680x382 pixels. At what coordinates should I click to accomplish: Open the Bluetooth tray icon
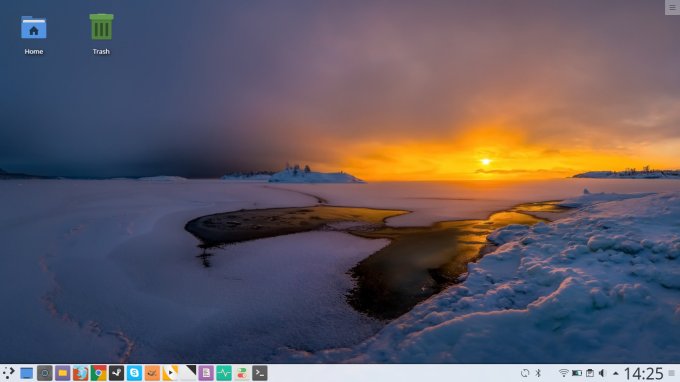tap(538, 373)
